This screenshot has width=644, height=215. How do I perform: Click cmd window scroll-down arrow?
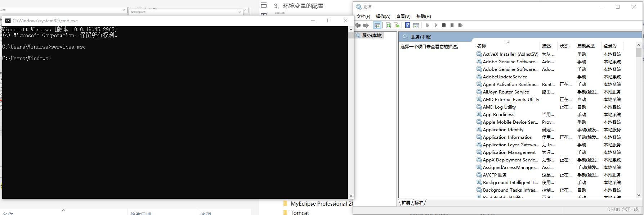(351, 196)
